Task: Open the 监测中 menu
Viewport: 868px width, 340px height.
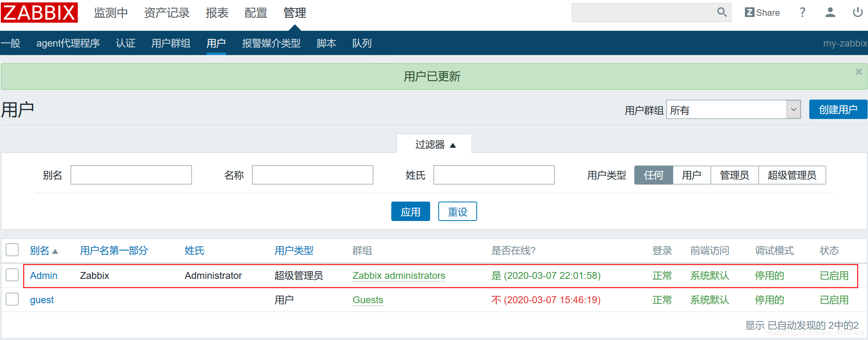Action: pos(111,13)
